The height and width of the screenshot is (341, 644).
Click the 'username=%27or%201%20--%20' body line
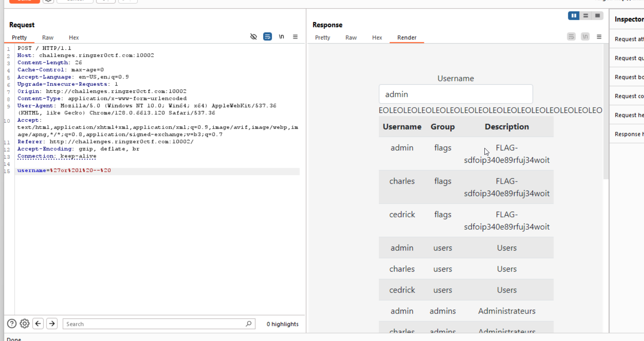pos(64,170)
